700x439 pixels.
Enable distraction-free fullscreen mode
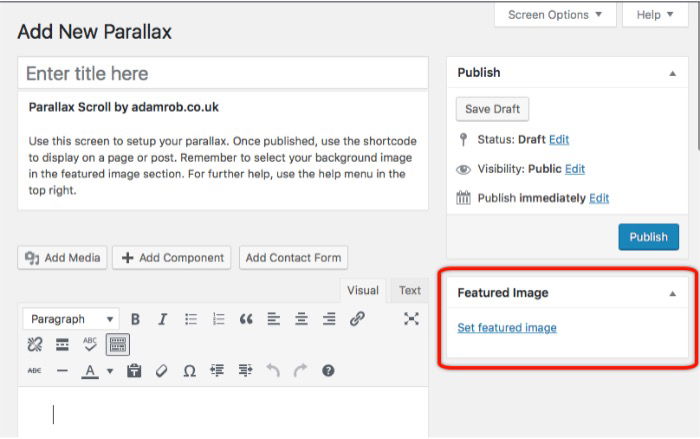(x=411, y=319)
